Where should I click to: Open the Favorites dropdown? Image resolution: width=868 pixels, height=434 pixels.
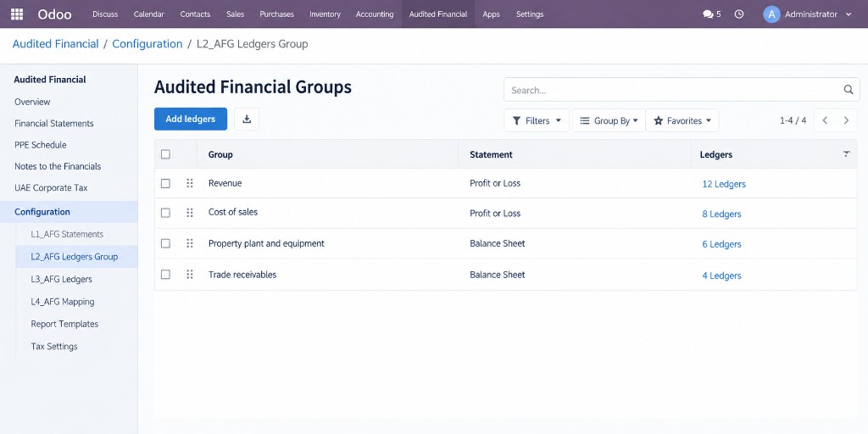[682, 120]
